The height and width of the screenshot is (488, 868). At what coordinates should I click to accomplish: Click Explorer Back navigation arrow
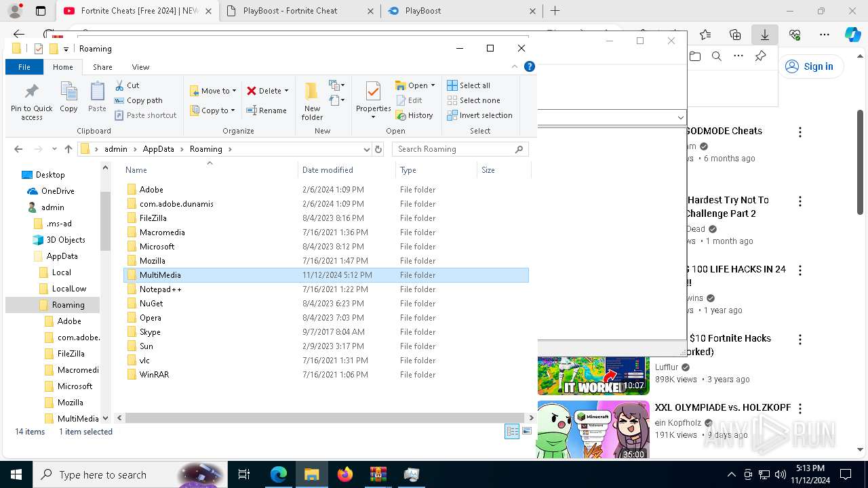pyautogui.click(x=18, y=149)
